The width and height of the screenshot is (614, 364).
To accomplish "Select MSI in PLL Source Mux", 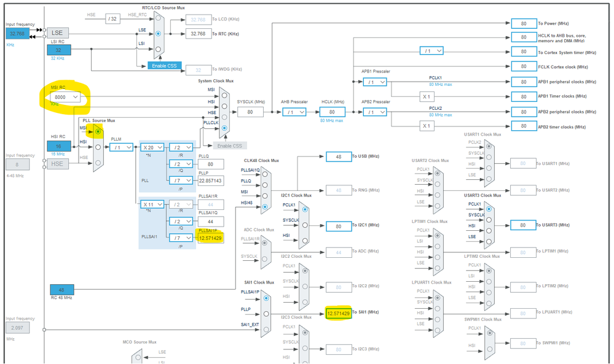I will click(98, 132).
